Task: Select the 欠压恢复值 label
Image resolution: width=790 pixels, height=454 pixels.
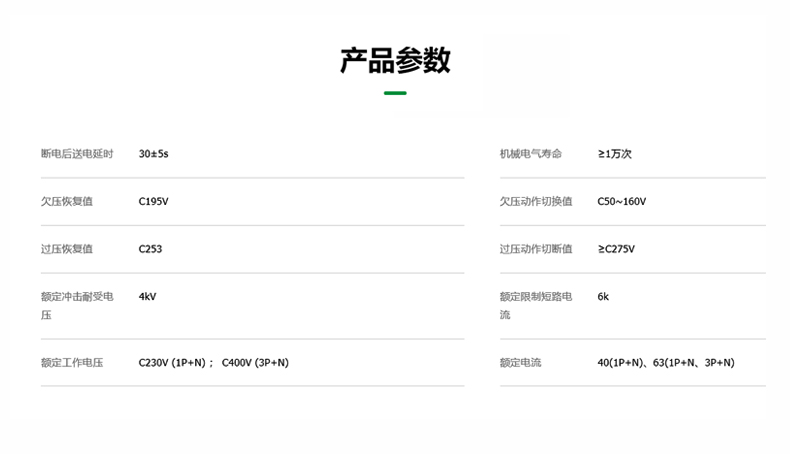Action: click(x=67, y=201)
